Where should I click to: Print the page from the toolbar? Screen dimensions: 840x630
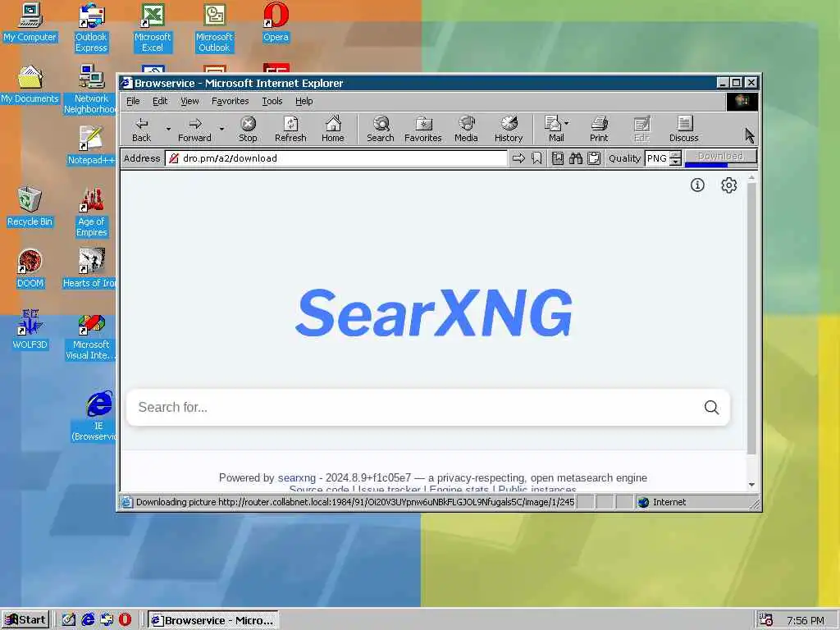coord(599,130)
